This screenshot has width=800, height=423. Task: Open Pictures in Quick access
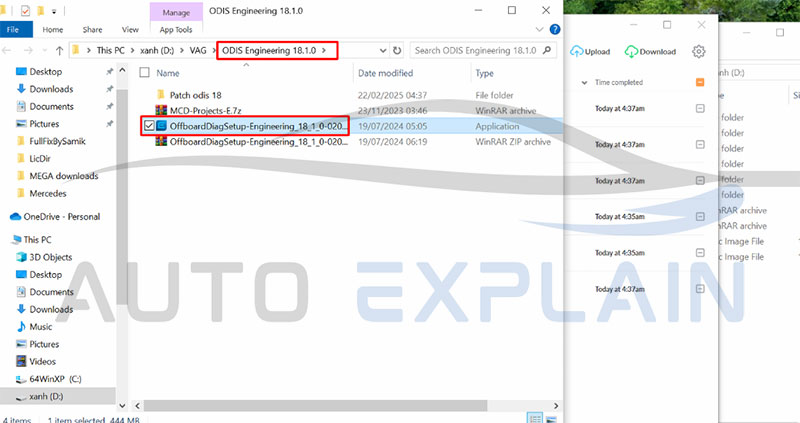click(44, 123)
